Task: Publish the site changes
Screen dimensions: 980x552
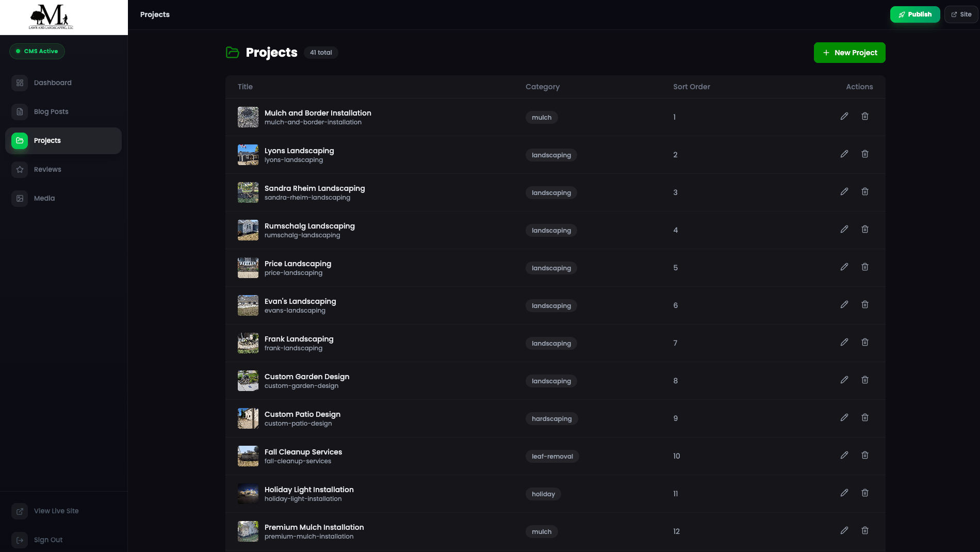Action: (914, 14)
